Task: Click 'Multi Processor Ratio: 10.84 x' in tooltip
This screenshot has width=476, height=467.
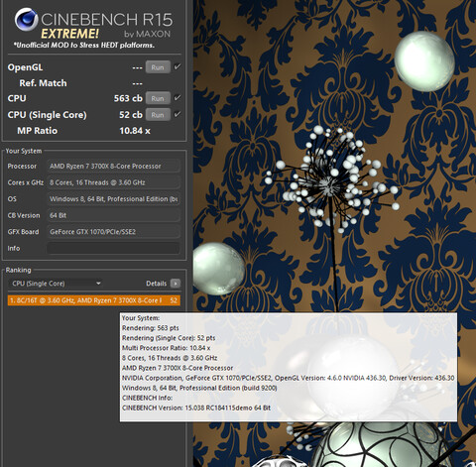Action: [166, 348]
